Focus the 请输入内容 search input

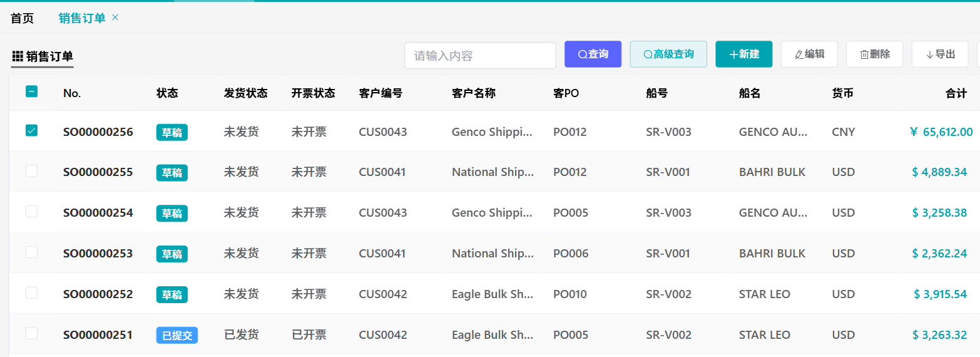click(479, 56)
